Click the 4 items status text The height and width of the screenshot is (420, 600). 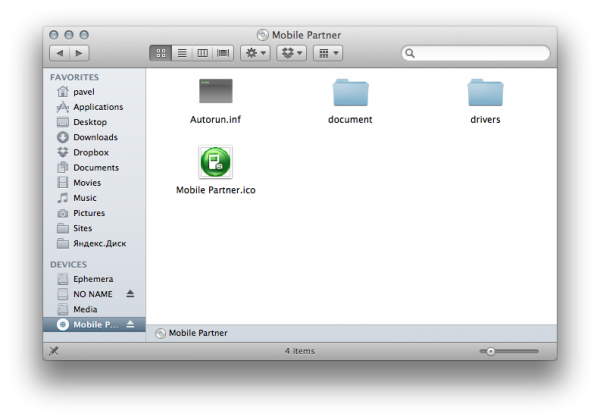pos(300,351)
